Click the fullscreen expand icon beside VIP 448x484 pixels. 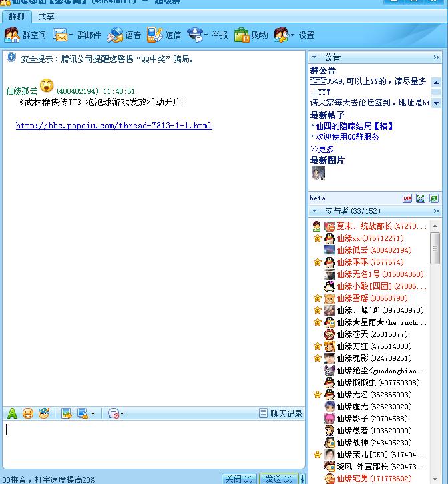coord(421,198)
